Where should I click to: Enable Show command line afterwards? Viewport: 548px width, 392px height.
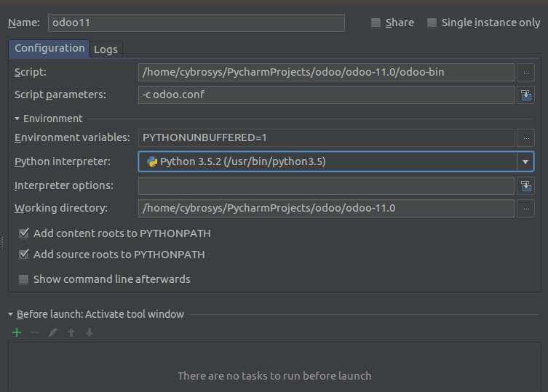pos(24,279)
